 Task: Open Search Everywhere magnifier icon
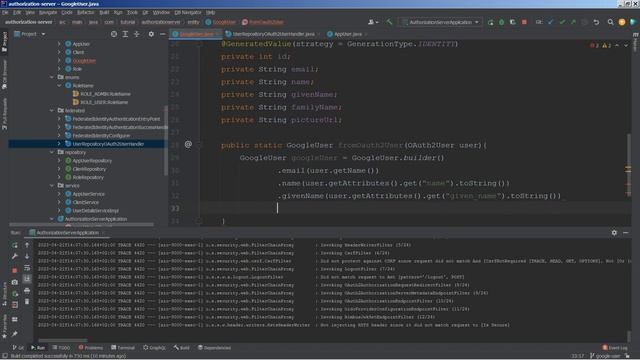(610, 22)
